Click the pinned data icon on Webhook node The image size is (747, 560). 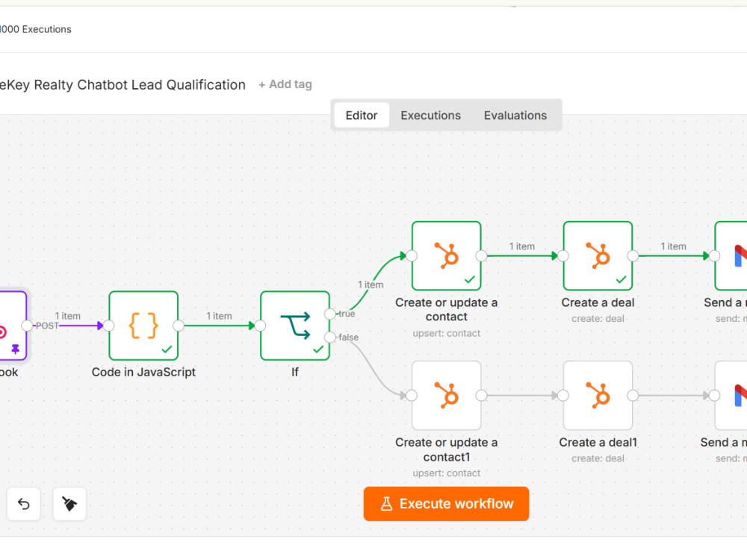[15, 349]
